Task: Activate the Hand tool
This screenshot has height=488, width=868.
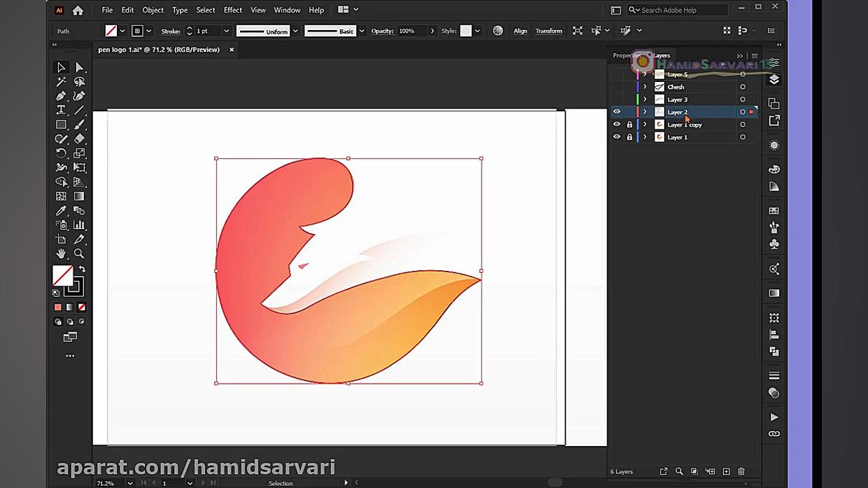Action: [x=61, y=253]
